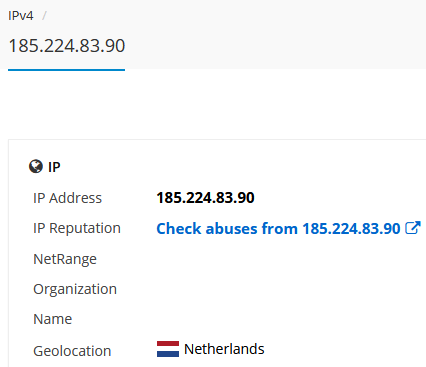
Task: Click the external link arrow icon
Action: 413,228
